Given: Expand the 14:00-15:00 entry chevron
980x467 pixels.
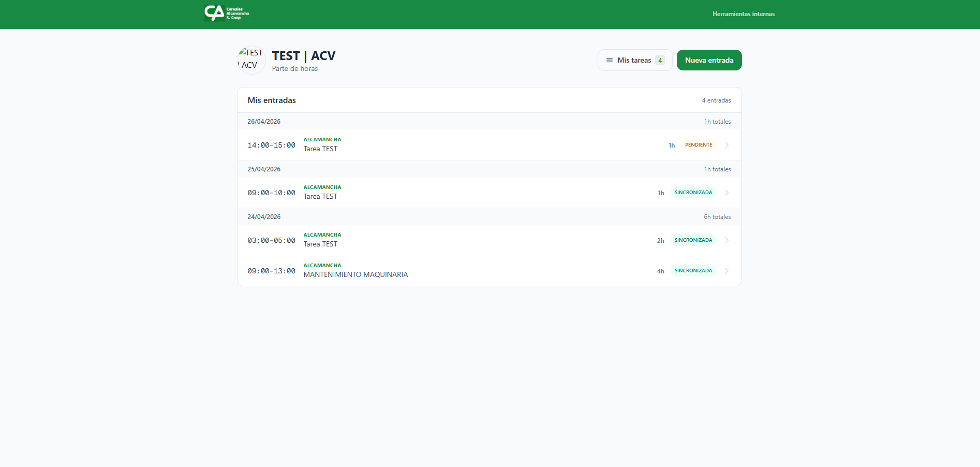Looking at the screenshot, I should point(727,145).
